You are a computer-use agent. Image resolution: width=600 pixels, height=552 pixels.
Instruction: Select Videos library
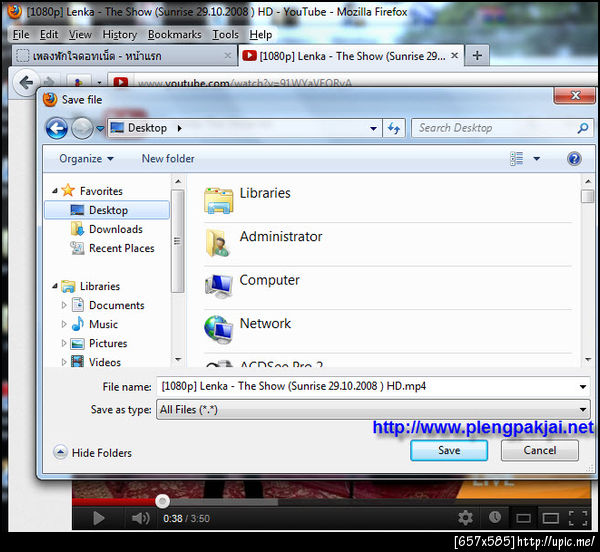[x=96, y=361]
